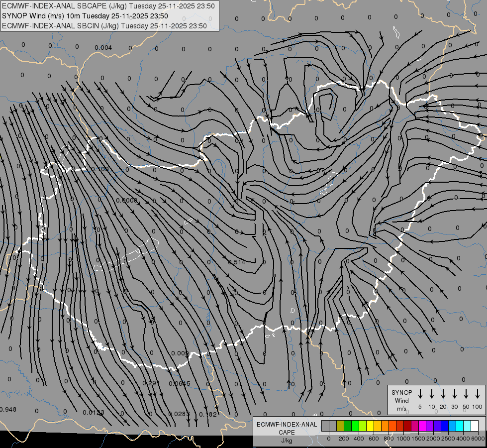The image size is (487, 448).
Task: Select the olive CAPE legend swatch
Action: tap(340, 426)
